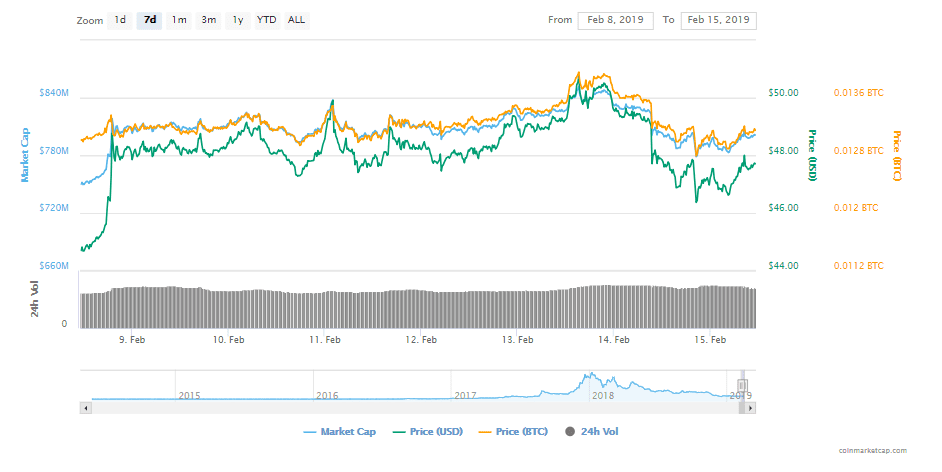Click the From date field
Viewport: 942px width, 472px height.
point(615,20)
